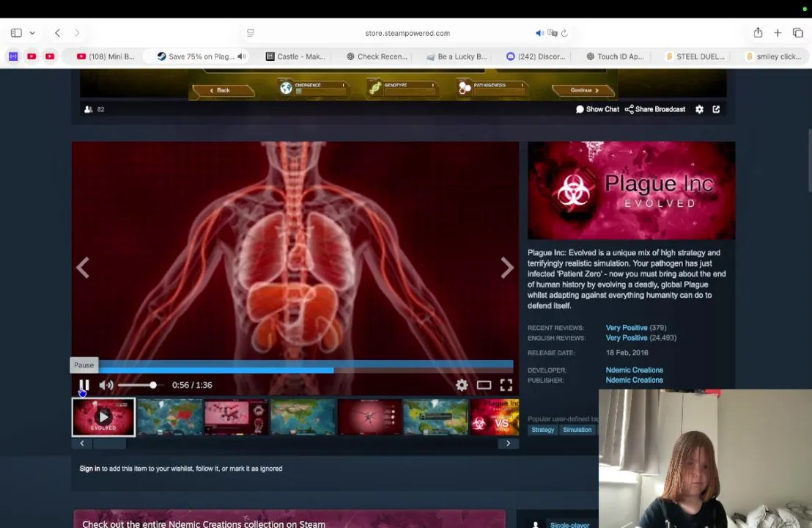Viewport: 812px width, 528px height.
Task: Click the Strategy tag
Action: [542, 430]
